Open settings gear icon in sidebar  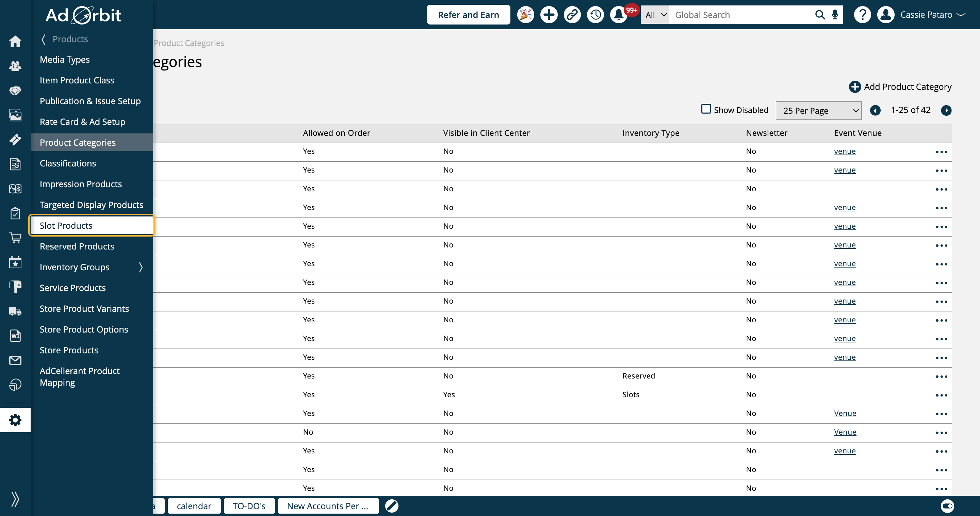coord(15,420)
